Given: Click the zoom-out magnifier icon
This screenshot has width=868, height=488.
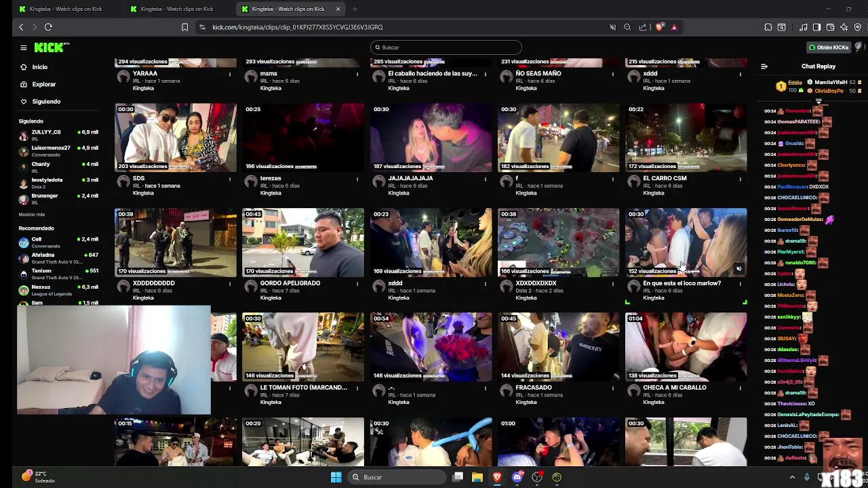Looking at the screenshot, I should click(x=627, y=27).
